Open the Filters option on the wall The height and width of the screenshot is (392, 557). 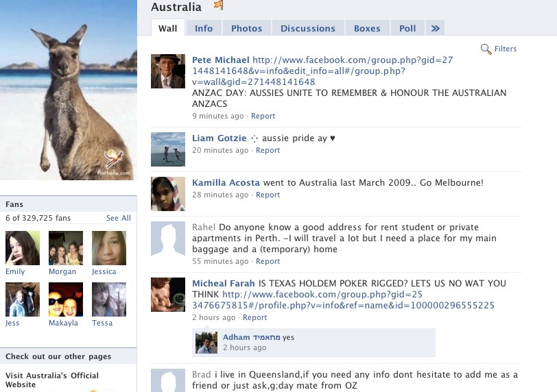coord(506,49)
